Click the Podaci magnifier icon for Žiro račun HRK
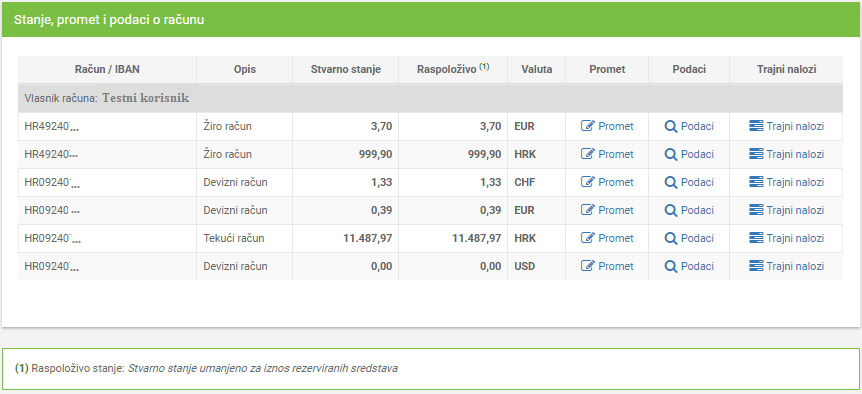The image size is (862, 394). point(671,154)
